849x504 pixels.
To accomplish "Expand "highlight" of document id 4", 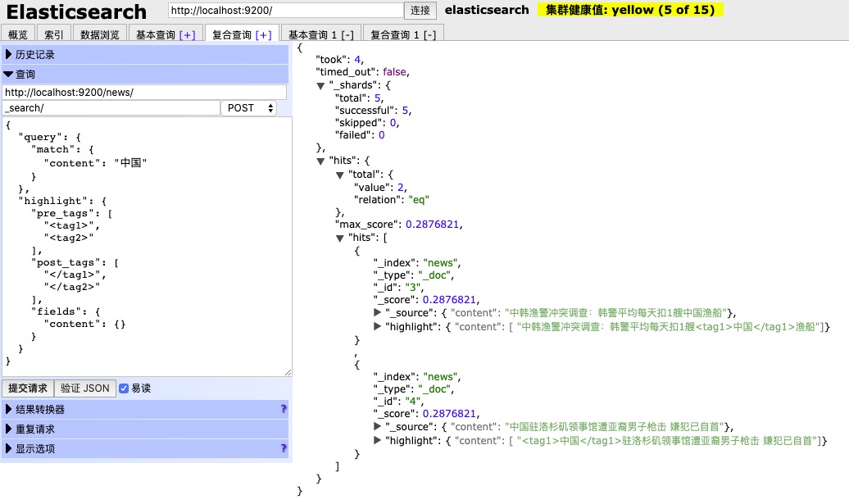I will 378,440.
